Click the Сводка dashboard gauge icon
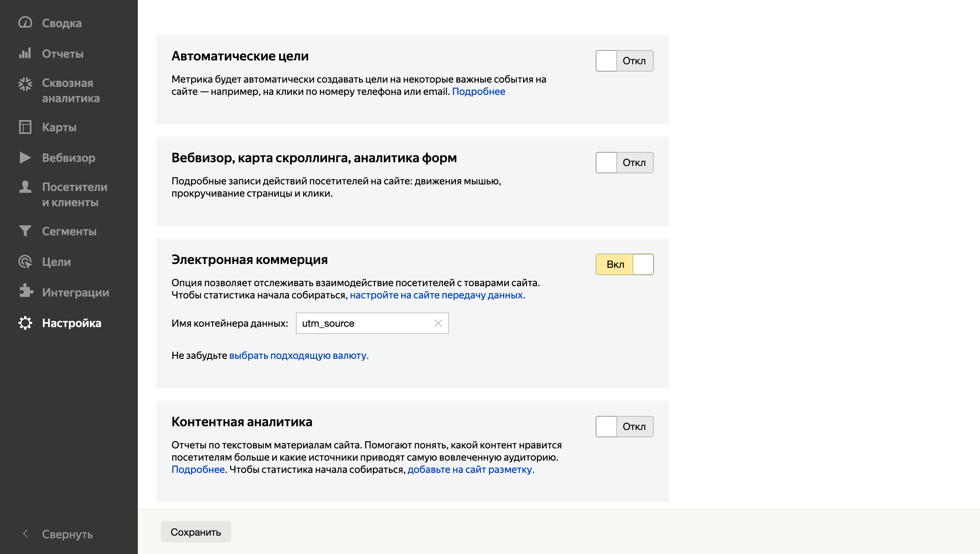The height and width of the screenshot is (554, 980). click(x=25, y=23)
